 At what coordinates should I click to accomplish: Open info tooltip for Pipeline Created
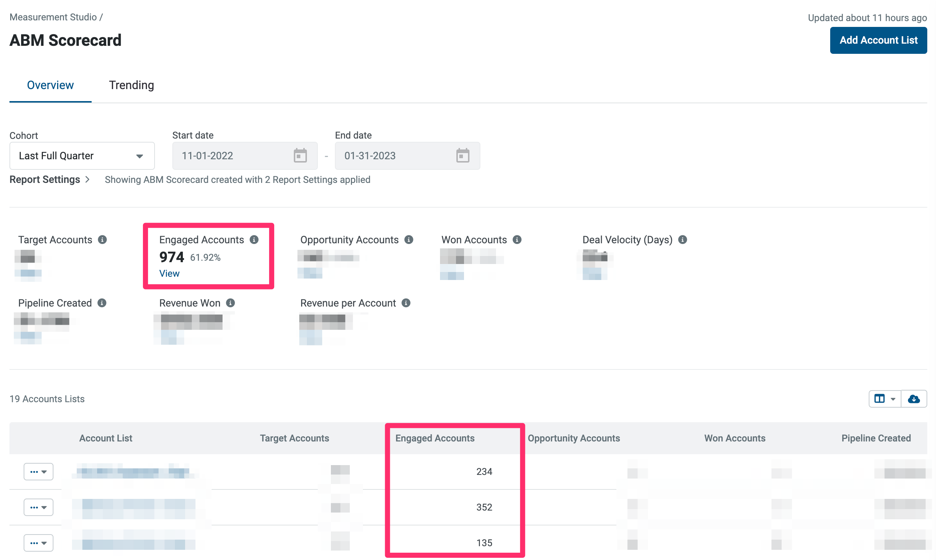click(102, 303)
